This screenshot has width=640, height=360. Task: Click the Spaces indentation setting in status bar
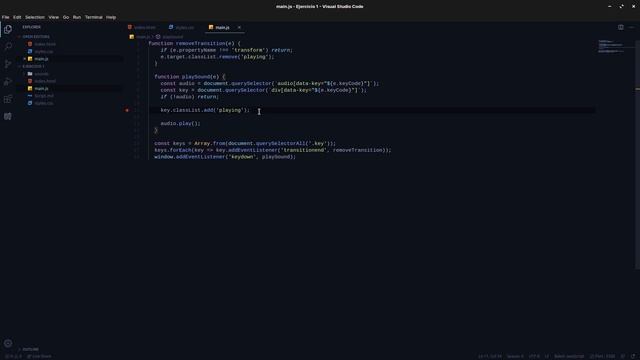515,356
